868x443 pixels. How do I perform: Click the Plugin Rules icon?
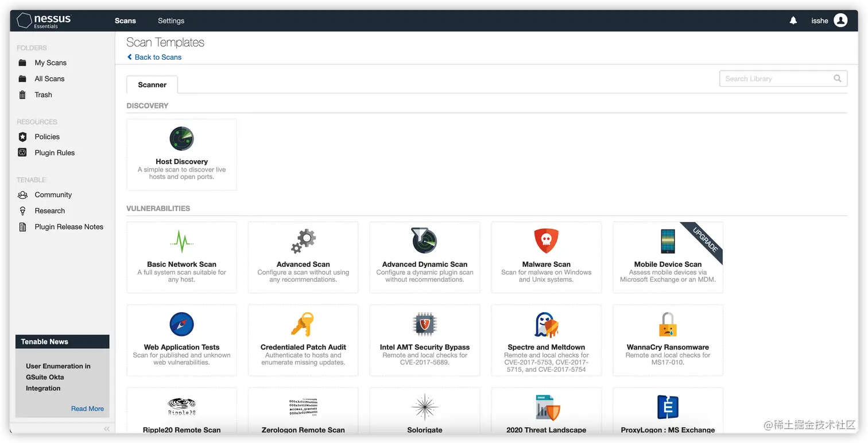click(22, 153)
